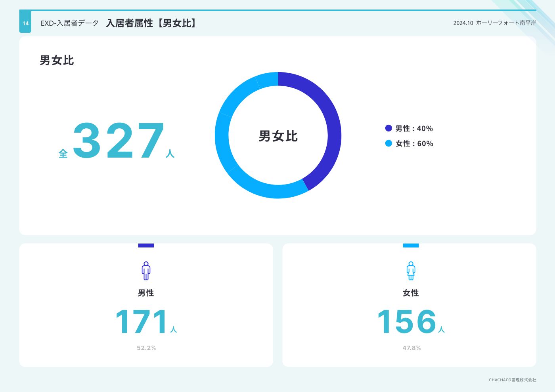Select the 52.2% percentage text
555x392 pixels.
[146, 348]
